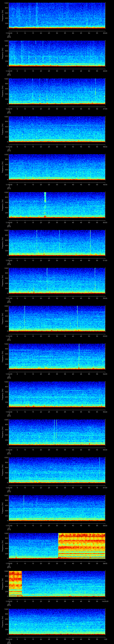The height and width of the screenshot is (644, 114).
Task: Click the 13:57:00 start time label
Action: tap(9, 525)
